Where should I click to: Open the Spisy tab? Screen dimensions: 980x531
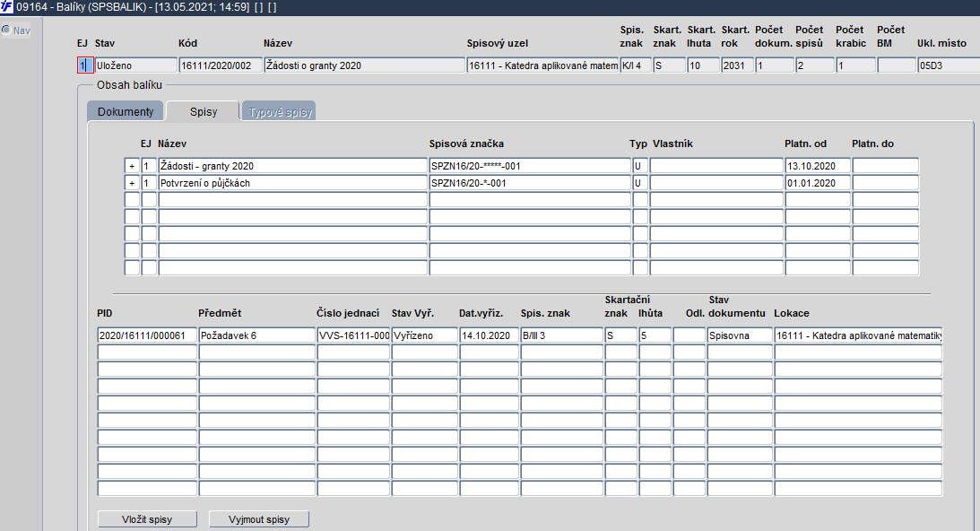(204, 111)
